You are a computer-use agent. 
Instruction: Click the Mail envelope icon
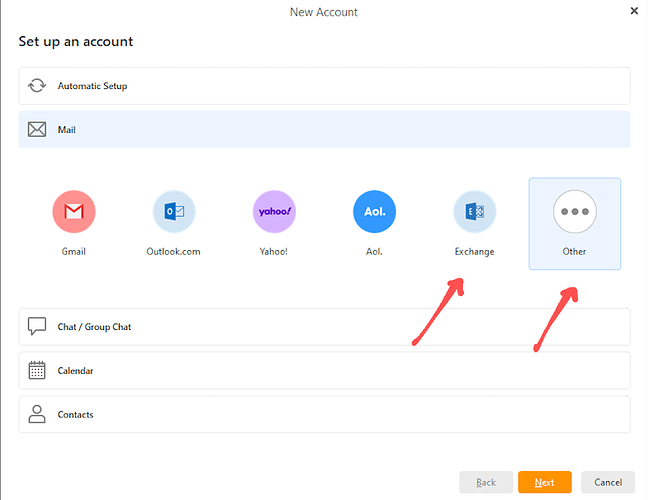coord(37,129)
